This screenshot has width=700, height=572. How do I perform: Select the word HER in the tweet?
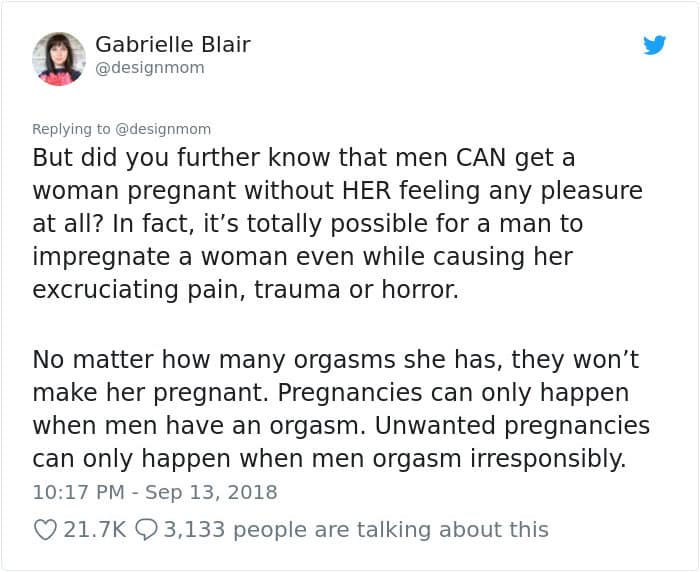click(367, 190)
